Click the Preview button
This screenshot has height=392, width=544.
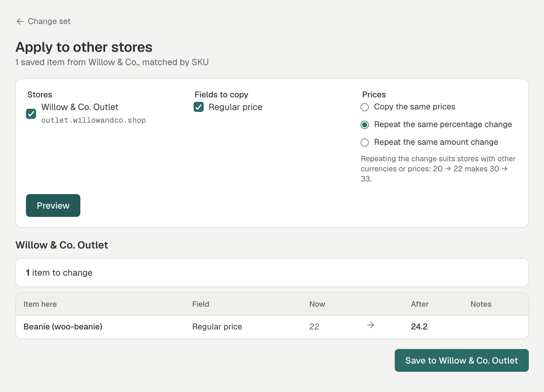coord(53,205)
